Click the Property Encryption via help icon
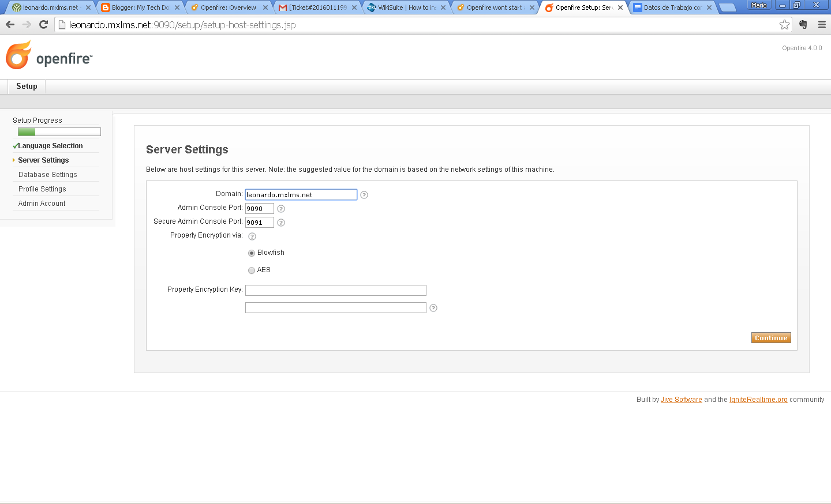Viewport: 831px width, 504px height. pos(252,236)
